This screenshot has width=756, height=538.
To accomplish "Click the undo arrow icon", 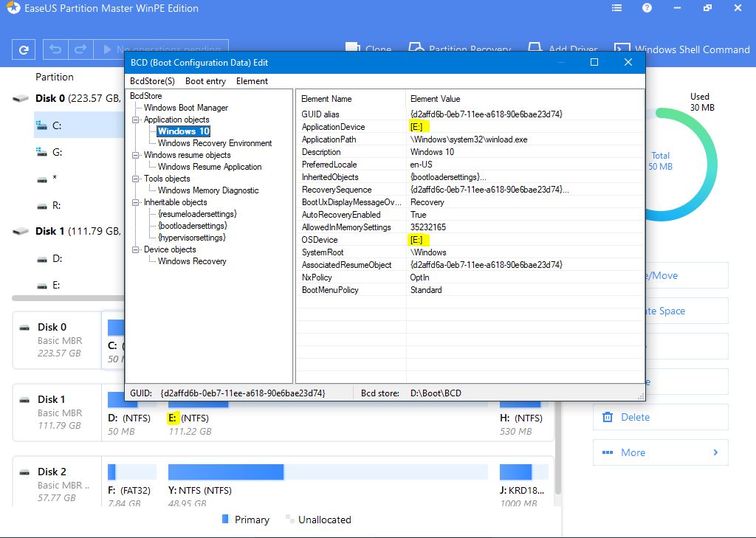I will point(55,50).
